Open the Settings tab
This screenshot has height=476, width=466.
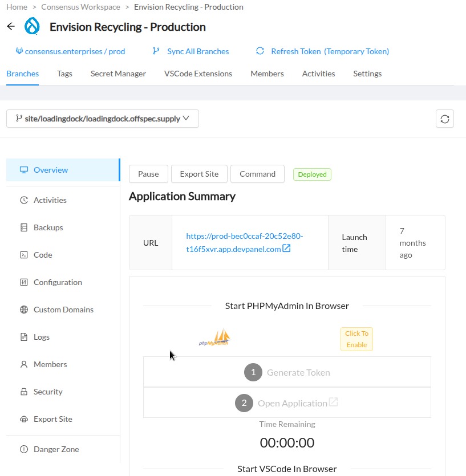click(367, 74)
